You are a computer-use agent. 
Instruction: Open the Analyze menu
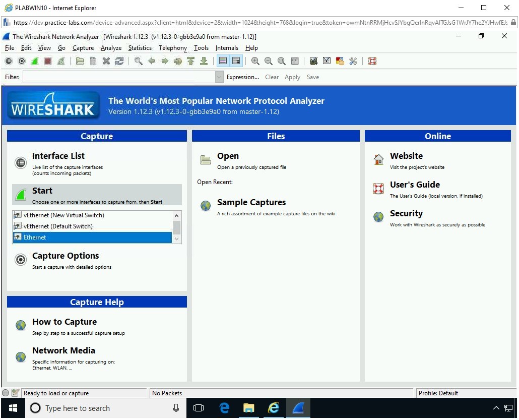tap(111, 48)
